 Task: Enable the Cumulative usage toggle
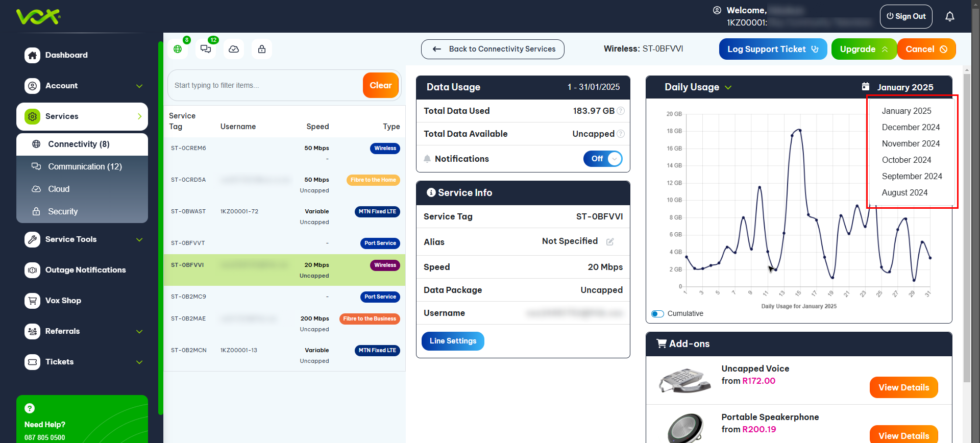click(x=657, y=314)
